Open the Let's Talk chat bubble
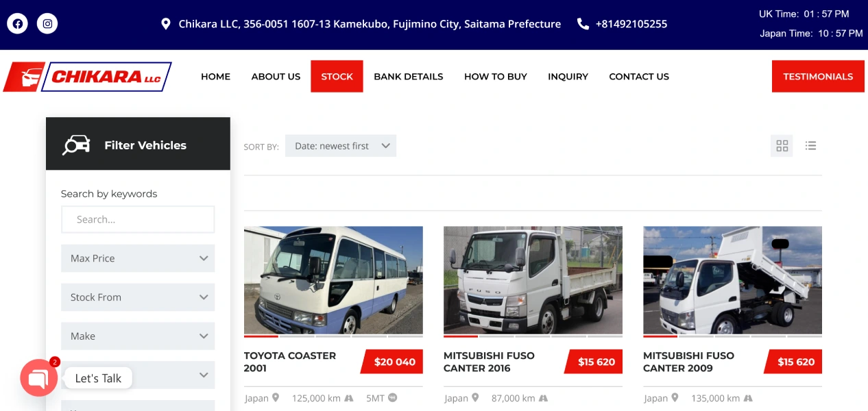The width and height of the screenshot is (868, 411). (39, 377)
